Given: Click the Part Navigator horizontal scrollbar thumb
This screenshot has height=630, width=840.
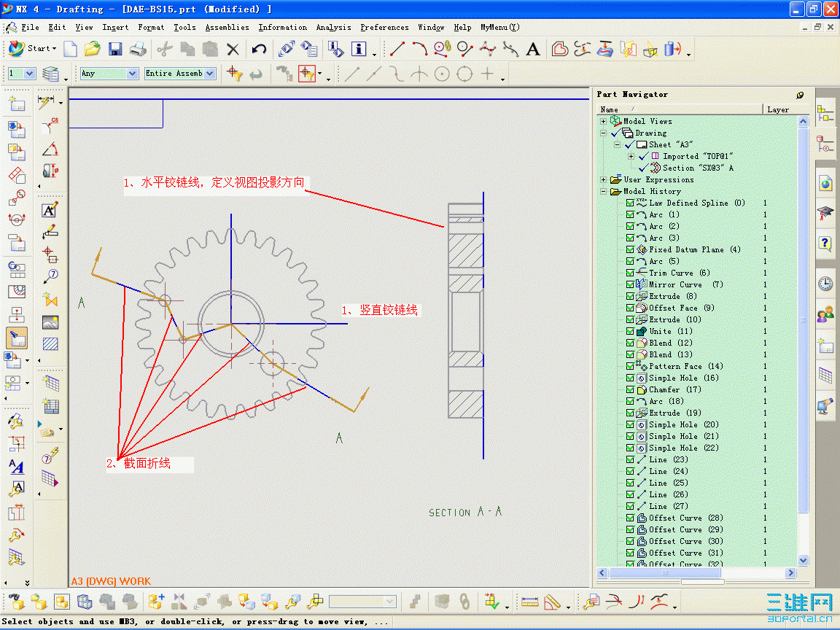Looking at the screenshot, I should tap(665, 572).
